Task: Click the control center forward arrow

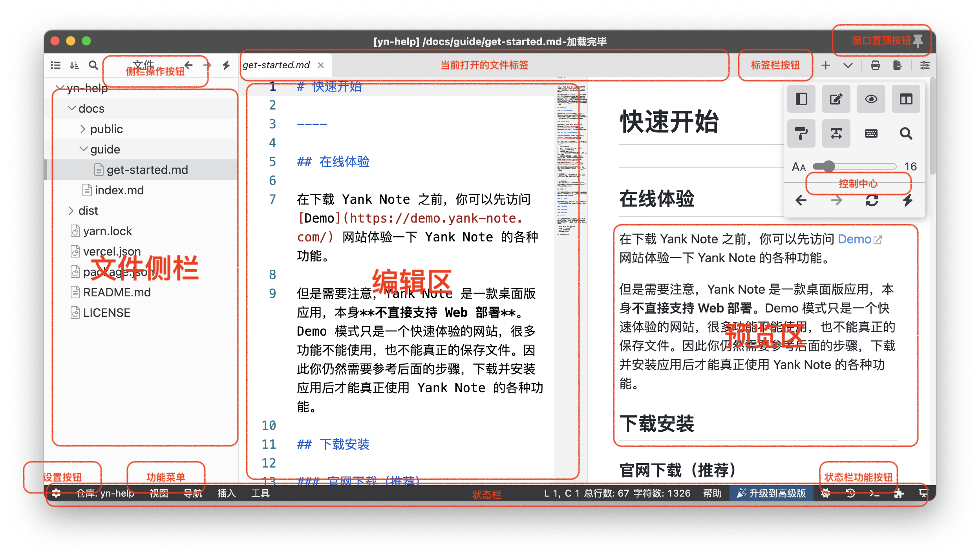Action: (x=836, y=201)
